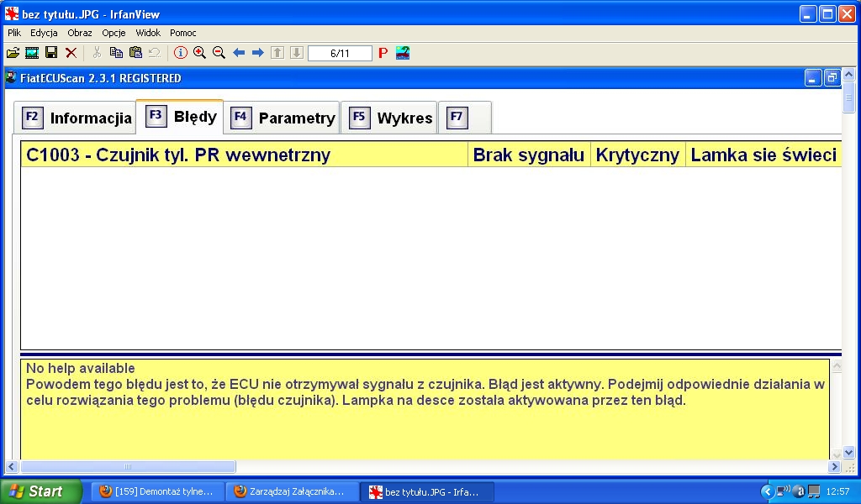Open the Pomoc menu
This screenshot has width=861, height=504.
[x=182, y=33]
